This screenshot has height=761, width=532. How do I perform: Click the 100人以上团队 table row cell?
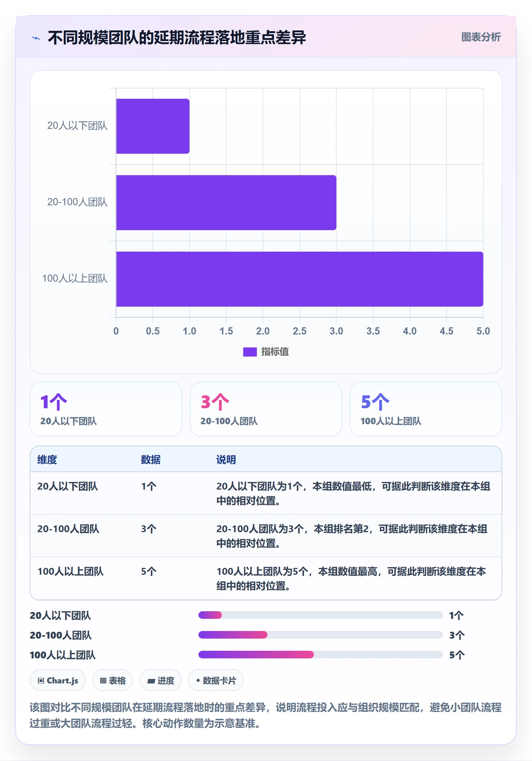(x=70, y=571)
